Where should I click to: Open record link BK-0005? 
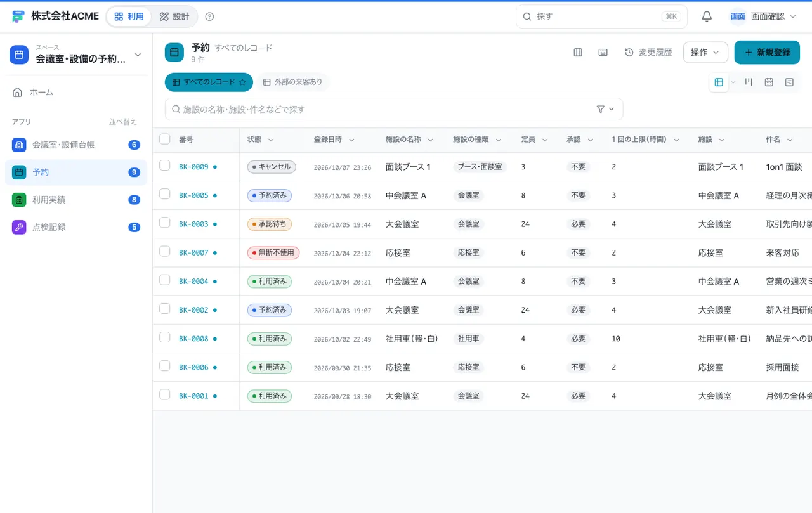[193, 196]
